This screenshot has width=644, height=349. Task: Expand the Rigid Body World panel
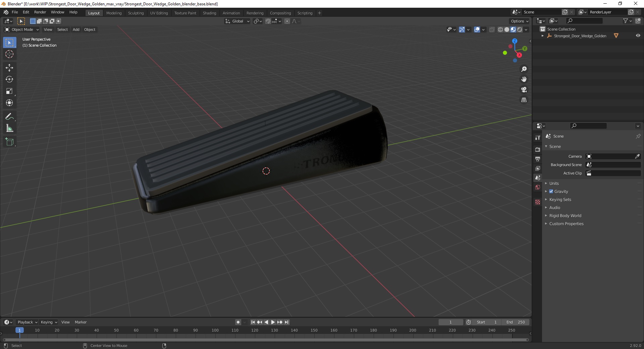[565, 215]
